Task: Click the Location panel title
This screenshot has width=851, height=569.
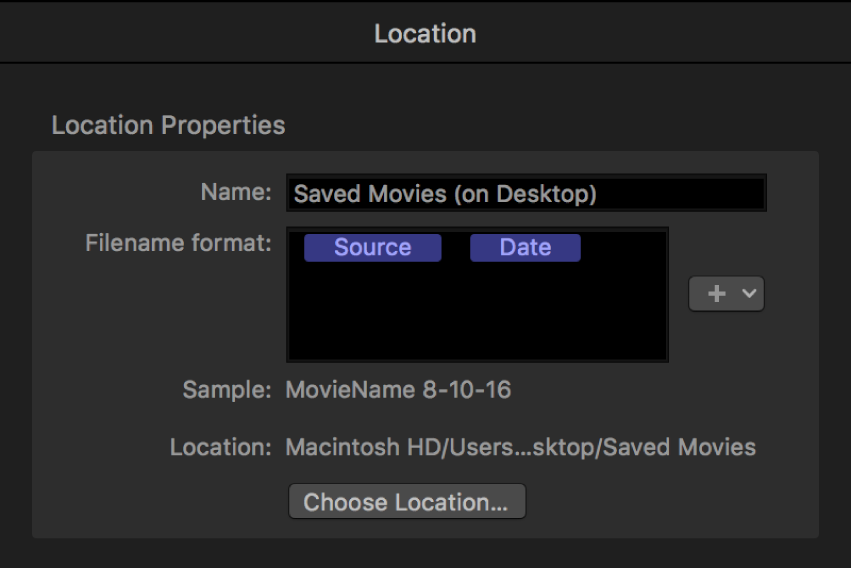Action: [425, 34]
